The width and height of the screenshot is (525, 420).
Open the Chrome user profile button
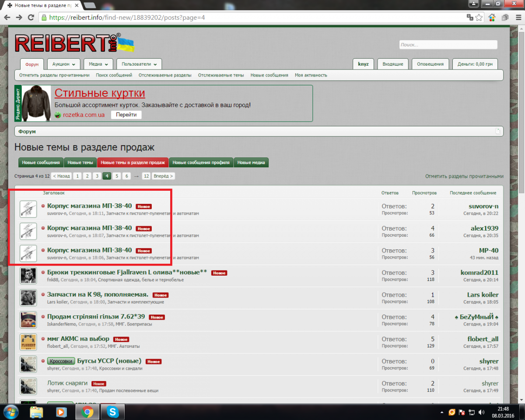(x=473, y=4)
